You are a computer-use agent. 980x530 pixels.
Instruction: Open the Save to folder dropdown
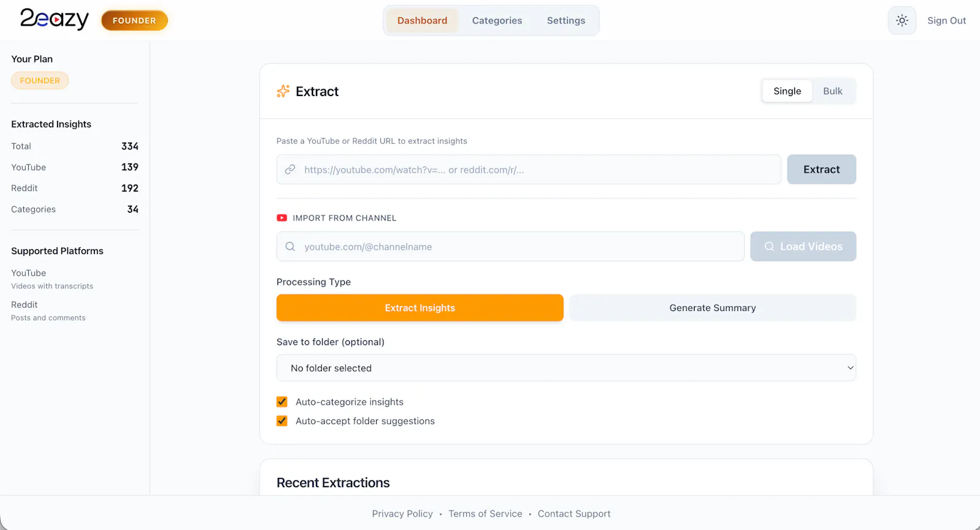click(x=566, y=368)
